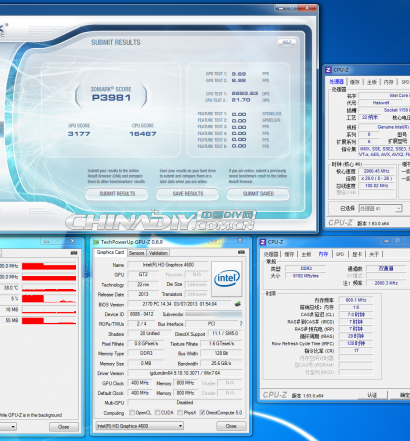Screen dimensions: 410x441
Task: Click the Bandwidth 25.6 GB/s field
Action: (x=221, y=363)
